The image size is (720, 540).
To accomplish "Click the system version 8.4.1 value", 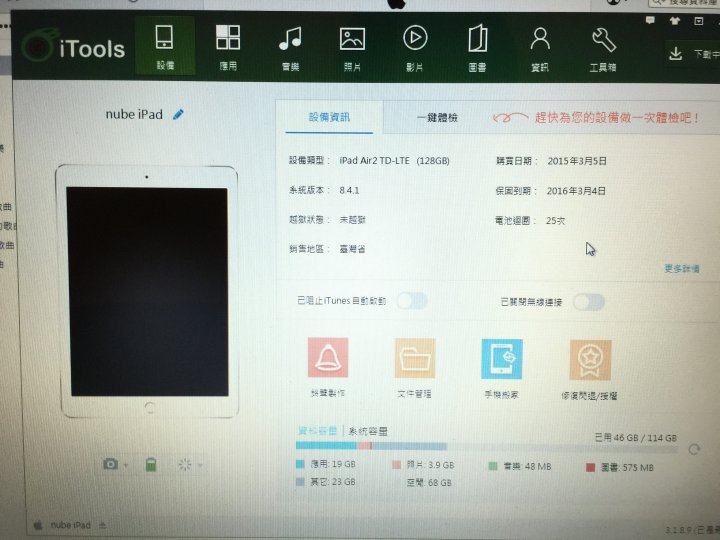I will click(349, 190).
